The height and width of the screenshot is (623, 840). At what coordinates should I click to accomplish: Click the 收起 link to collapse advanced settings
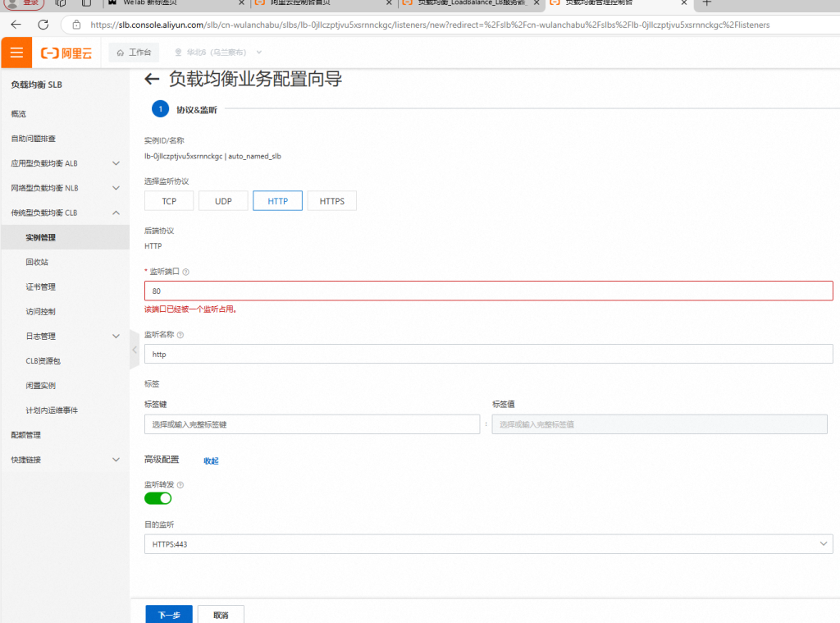tap(211, 461)
